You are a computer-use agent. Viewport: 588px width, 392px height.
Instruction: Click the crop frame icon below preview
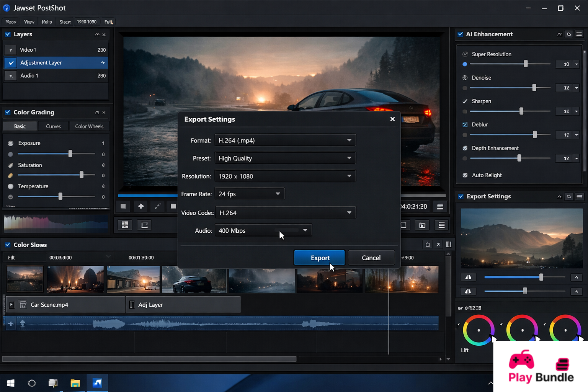(144, 225)
